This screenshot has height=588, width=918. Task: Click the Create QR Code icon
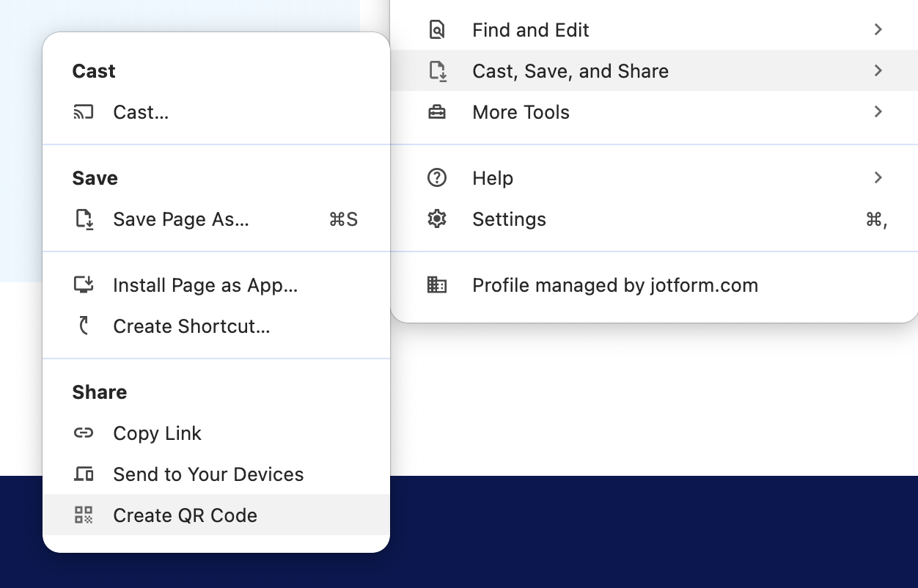(84, 515)
